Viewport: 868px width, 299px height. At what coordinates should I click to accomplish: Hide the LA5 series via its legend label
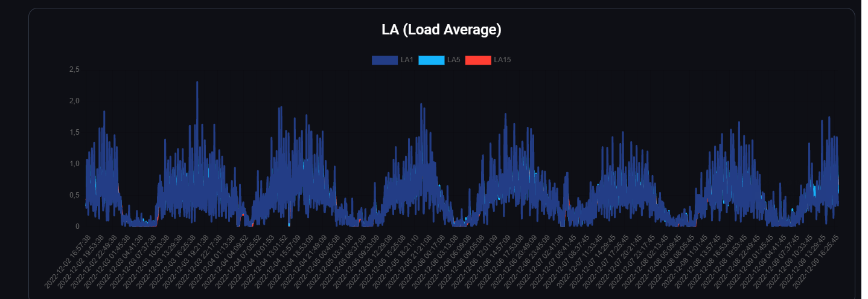coord(453,60)
